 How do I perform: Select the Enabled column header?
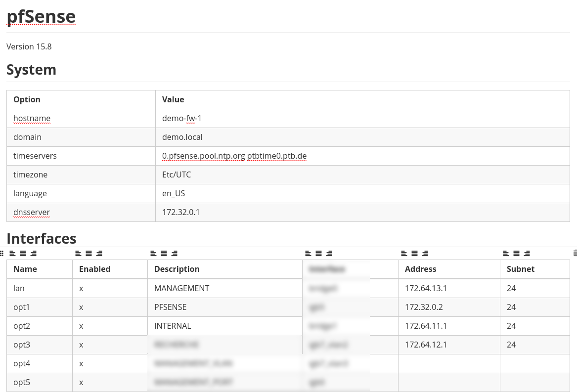tap(110, 269)
